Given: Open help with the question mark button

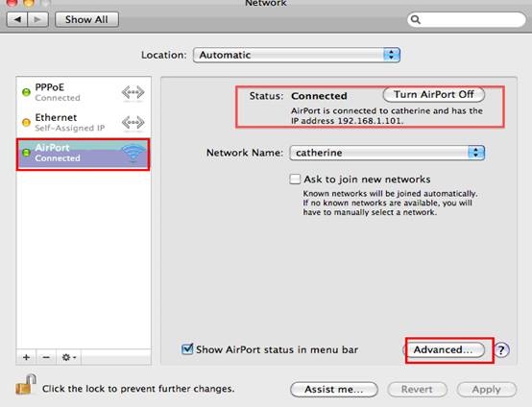Looking at the screenshot, I should tap(501, 349).
